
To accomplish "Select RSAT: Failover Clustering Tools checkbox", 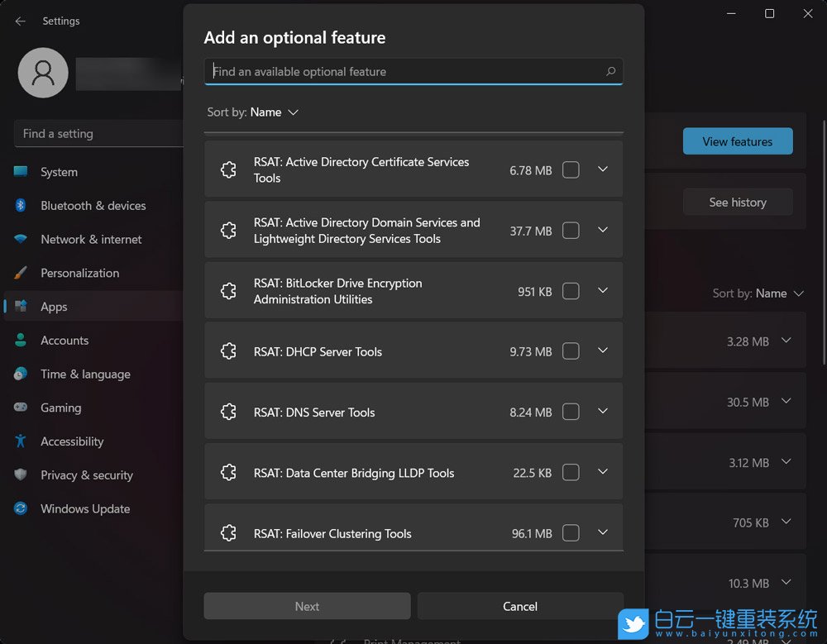I will pos(571,533).
